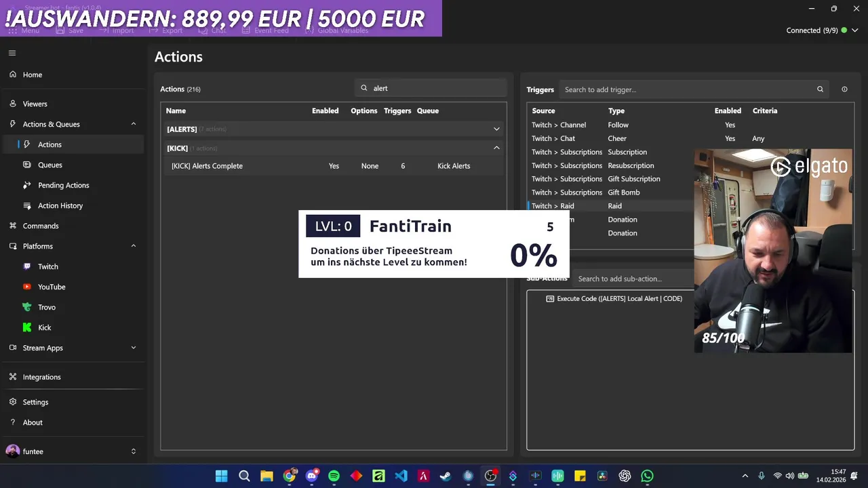Open Visual Studio Code from taskbar
Screen dimensions: 868x488
401,476
